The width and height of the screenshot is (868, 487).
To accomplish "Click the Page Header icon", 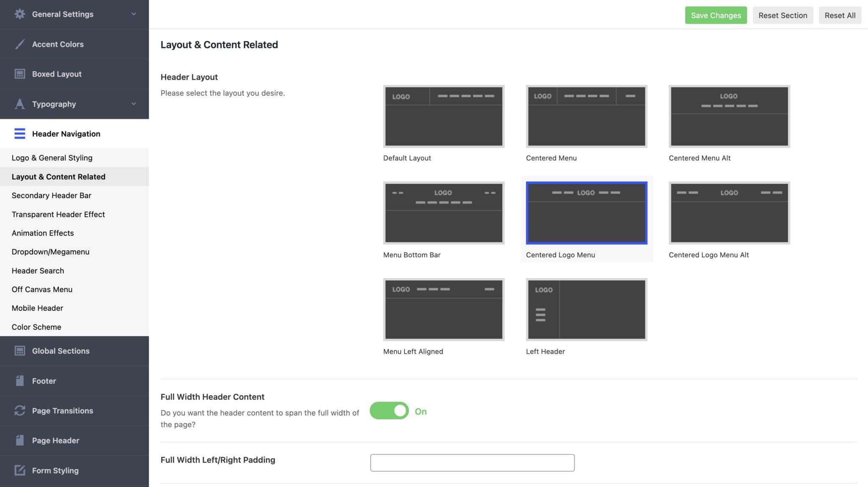I will (19, 440).
